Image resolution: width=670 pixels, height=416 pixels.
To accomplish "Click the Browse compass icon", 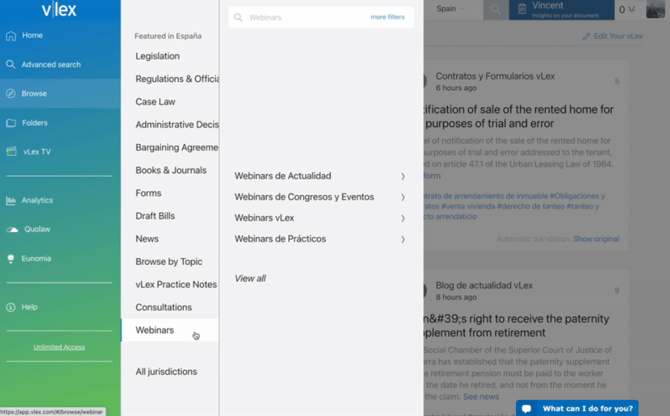I will click(x=11, y=94).
